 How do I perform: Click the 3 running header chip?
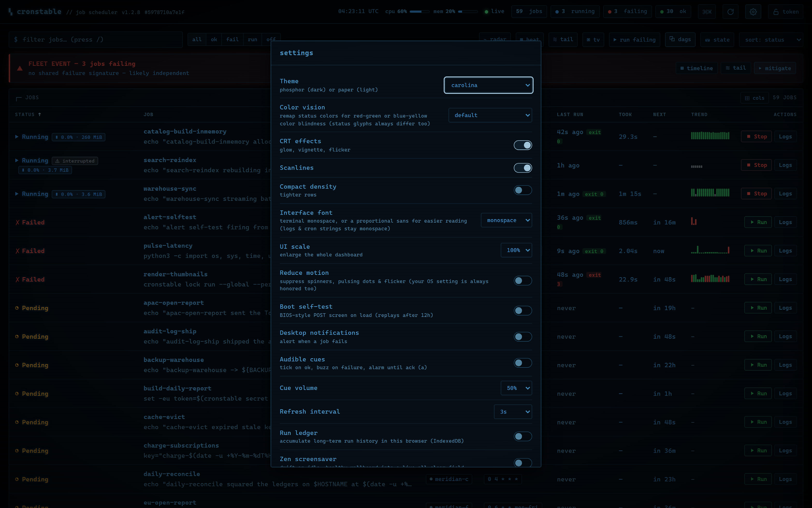(575, 11)
